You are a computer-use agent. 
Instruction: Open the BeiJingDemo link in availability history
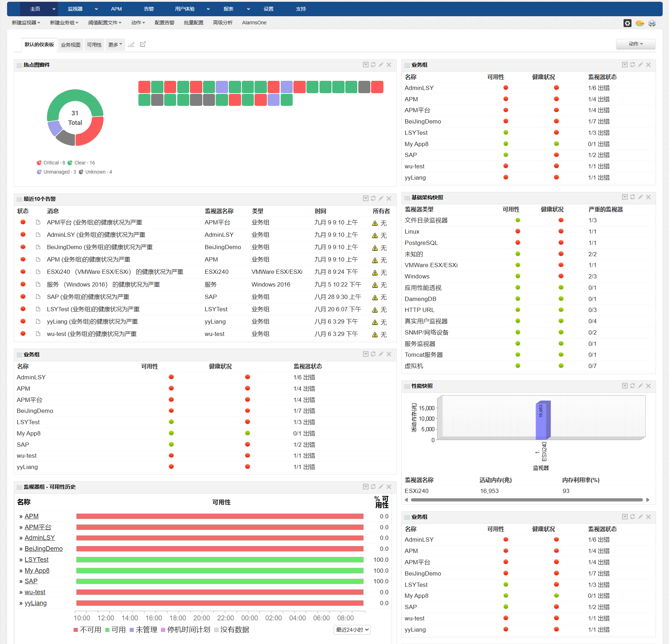pyautogui.click(x=43, y=548)
